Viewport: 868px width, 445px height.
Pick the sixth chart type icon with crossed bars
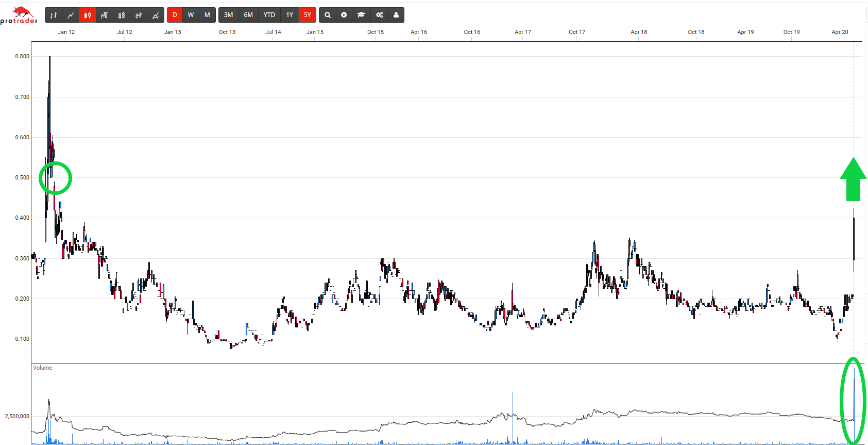pos(139,15)
